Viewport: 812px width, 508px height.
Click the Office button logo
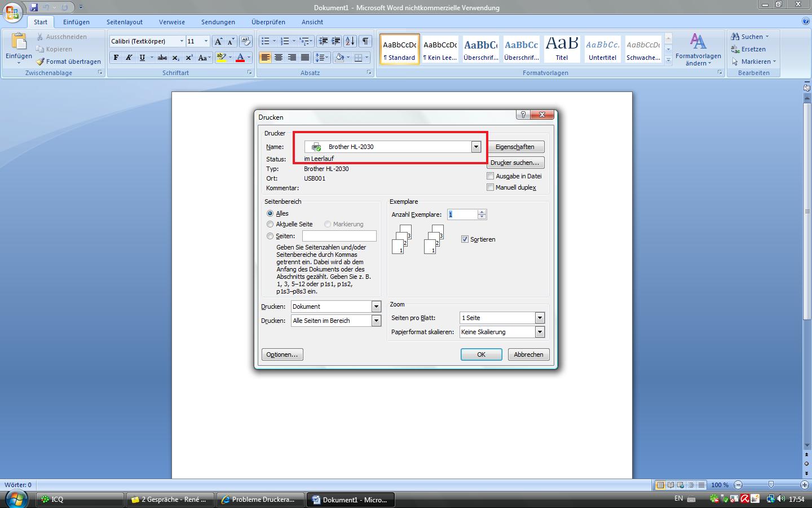pos(12,12)
